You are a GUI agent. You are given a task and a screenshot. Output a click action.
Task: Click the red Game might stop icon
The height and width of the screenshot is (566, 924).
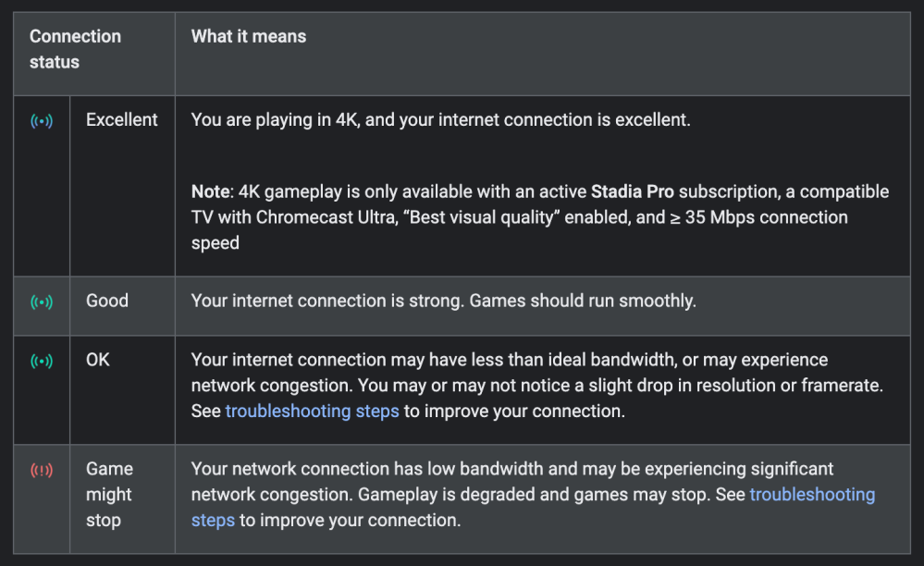pyautogui.click(x=42, y=471)
